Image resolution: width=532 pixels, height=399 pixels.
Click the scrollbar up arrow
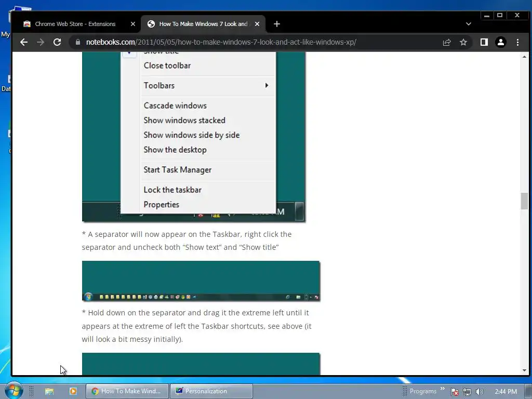(x=525, y=57)
